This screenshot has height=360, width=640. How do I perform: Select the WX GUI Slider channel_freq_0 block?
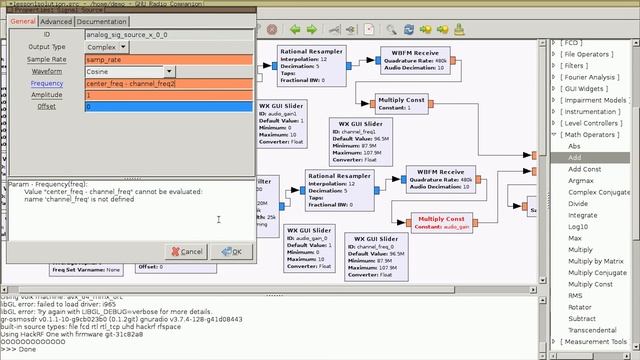pyautogui.click(x=376, y=257)
